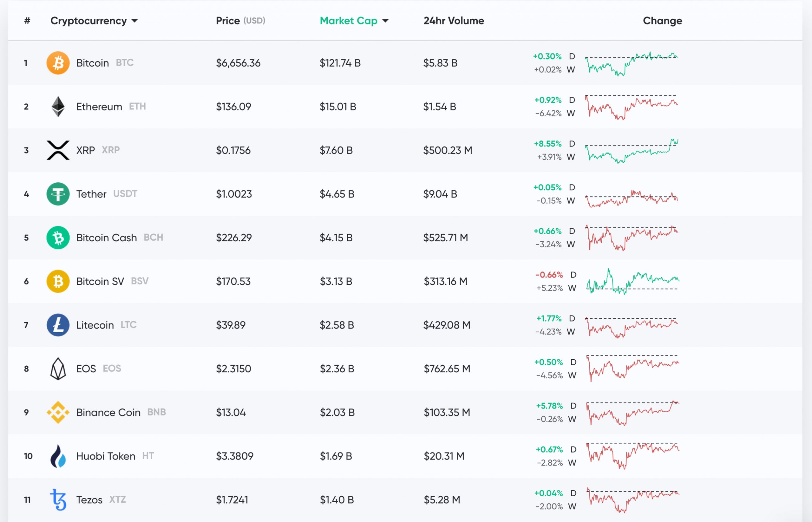The width and height of the screenshot is (812, 522).
Task: Open the Cryptocurrency column dropdown arrow
Action: point(134,21)
